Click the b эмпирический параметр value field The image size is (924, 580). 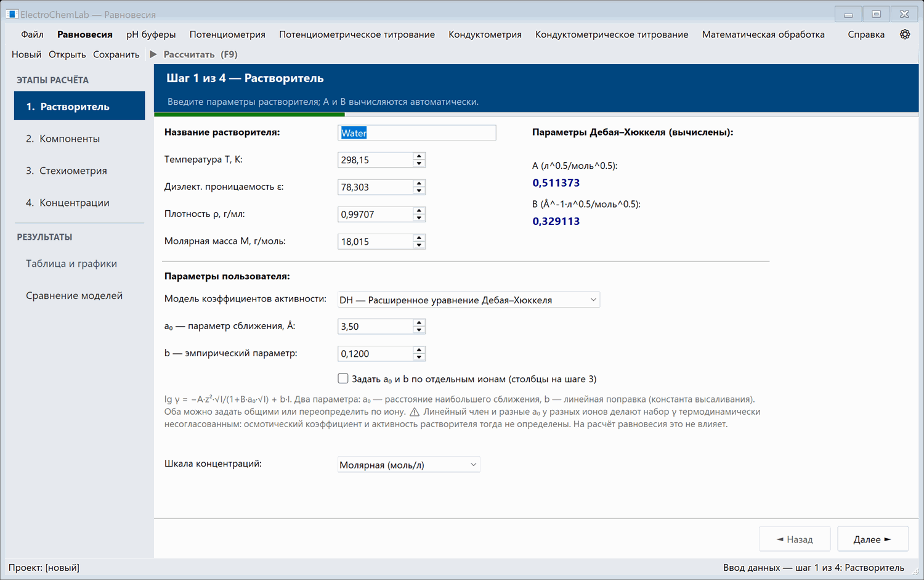click(x=375, y=353)
